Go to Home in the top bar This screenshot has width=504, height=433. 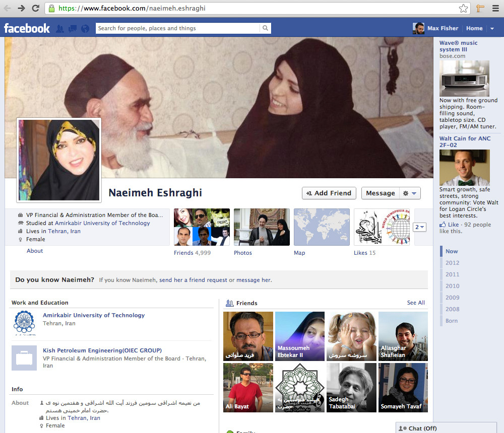(x=474, y=29)
